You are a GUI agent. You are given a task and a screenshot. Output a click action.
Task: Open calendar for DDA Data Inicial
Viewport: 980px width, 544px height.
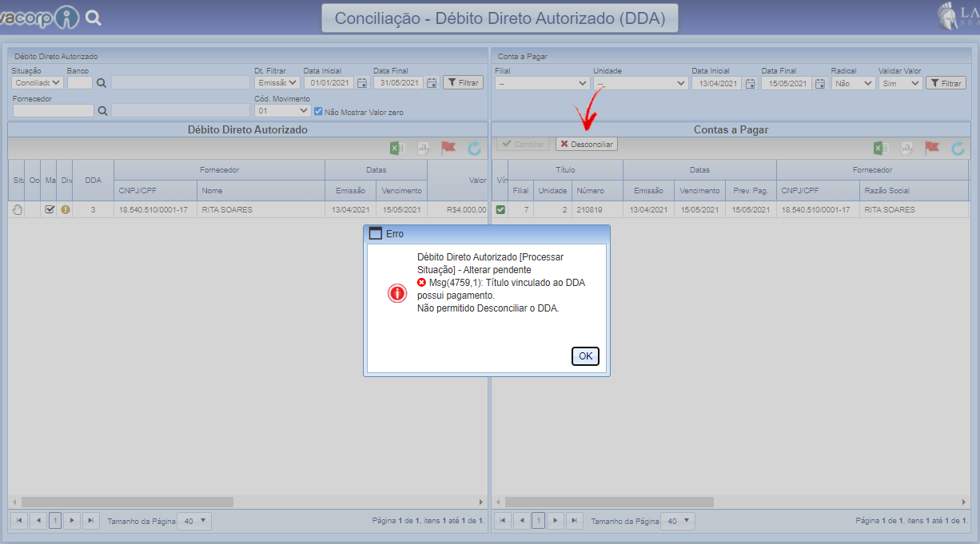click(362, 82)
